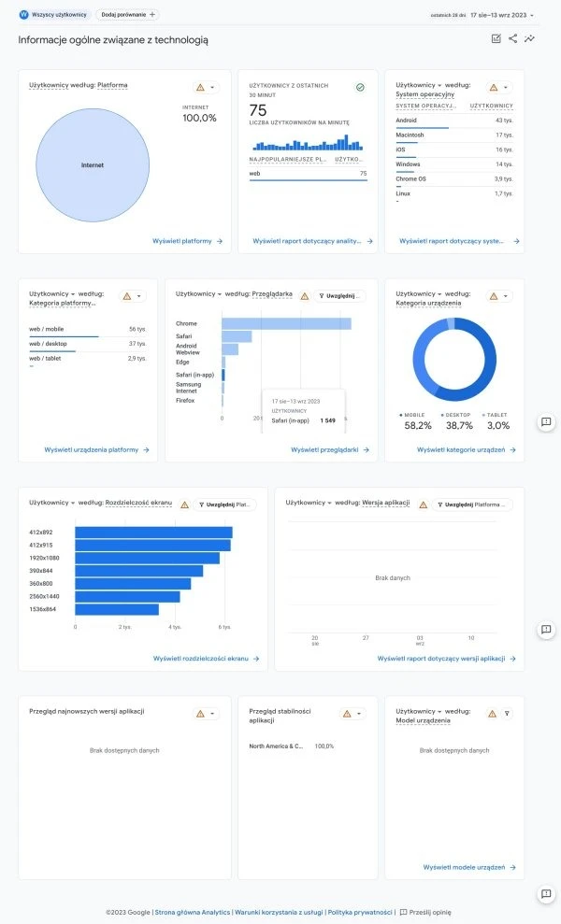Click the filter icon on the Model urządzenia card
The image size is (561, 924).
507,713
